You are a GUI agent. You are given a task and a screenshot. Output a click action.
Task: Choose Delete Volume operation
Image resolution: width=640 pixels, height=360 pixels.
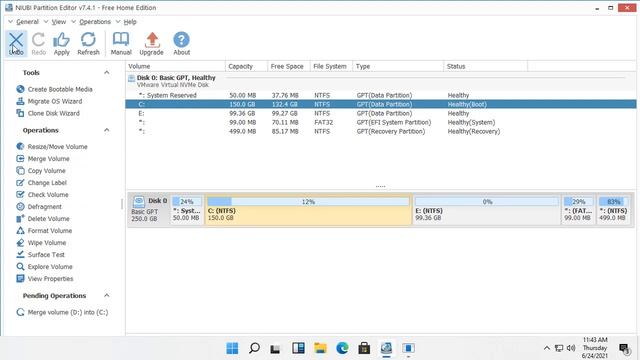43,219
